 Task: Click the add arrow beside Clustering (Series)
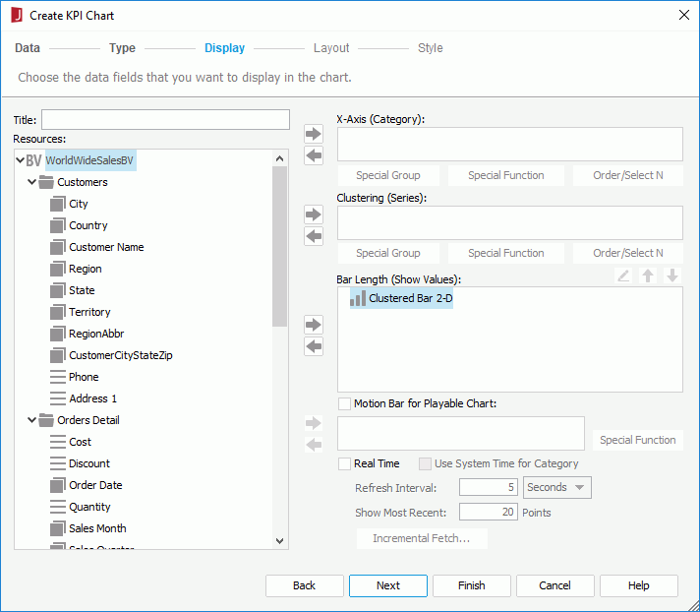click(314, 214)
